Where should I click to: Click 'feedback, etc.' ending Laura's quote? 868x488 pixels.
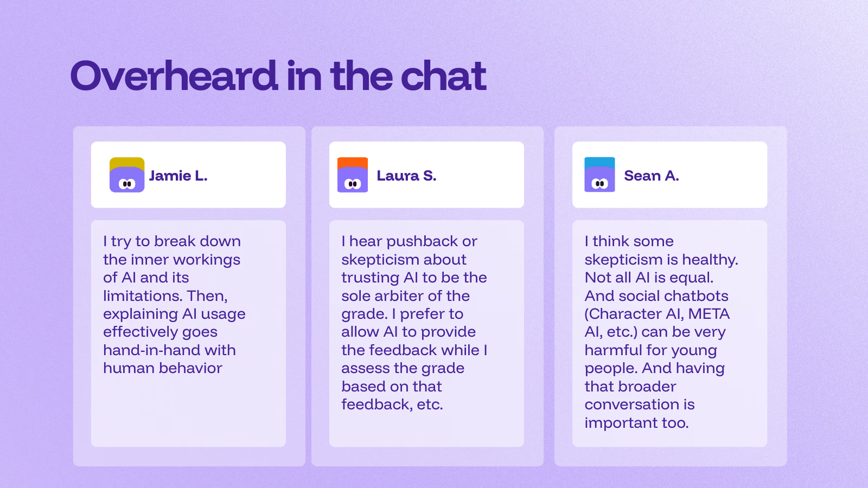(x=392, y=404)
